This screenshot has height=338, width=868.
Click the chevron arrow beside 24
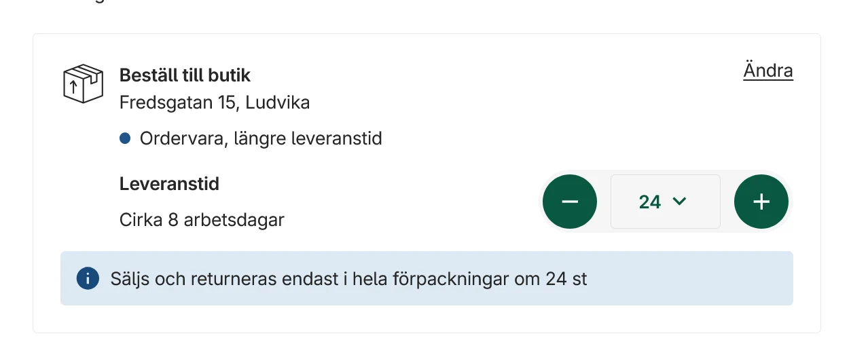pyautogui.click(x=679, y=202)
